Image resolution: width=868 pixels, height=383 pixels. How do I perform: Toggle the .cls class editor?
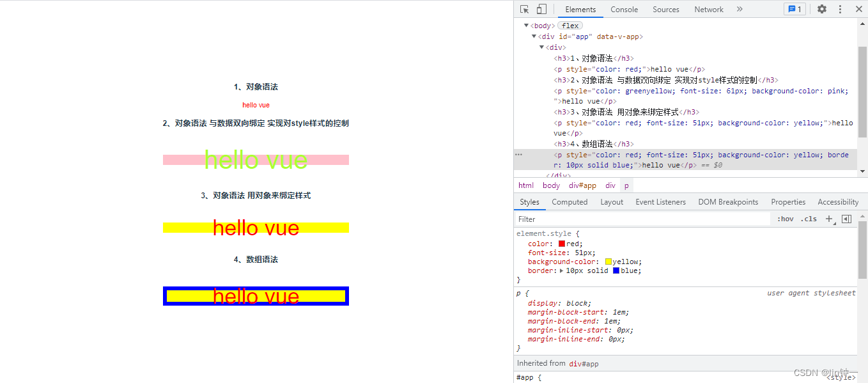pyautogui.click(x=809, y=219)
